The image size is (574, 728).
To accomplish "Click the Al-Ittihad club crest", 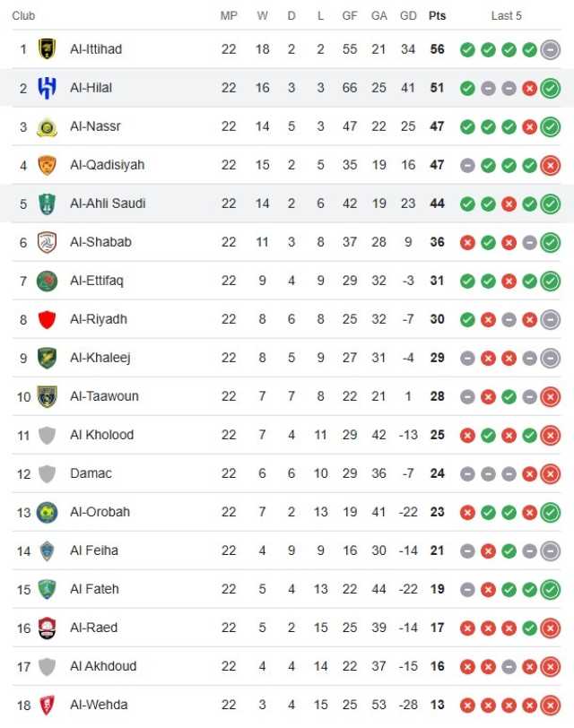I will click(x=47, y=49).
